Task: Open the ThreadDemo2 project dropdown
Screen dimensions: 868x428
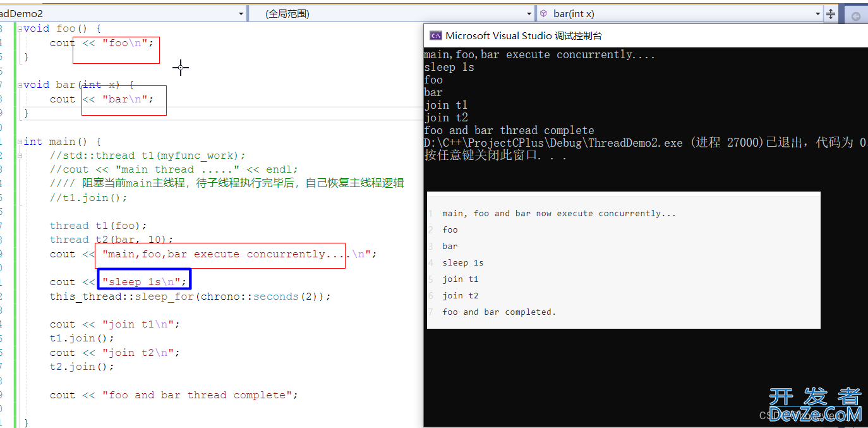Action: [x=241, y=13]
